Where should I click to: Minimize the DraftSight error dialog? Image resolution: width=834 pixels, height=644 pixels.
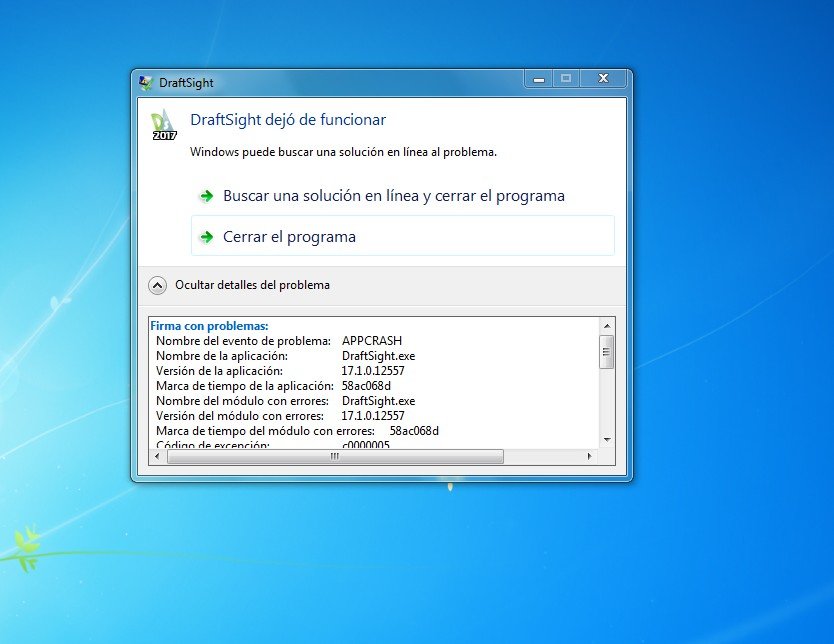tap(539, 79)
